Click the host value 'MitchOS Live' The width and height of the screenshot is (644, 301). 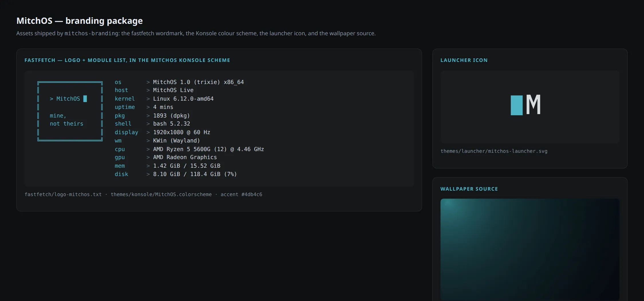[173, 90]
